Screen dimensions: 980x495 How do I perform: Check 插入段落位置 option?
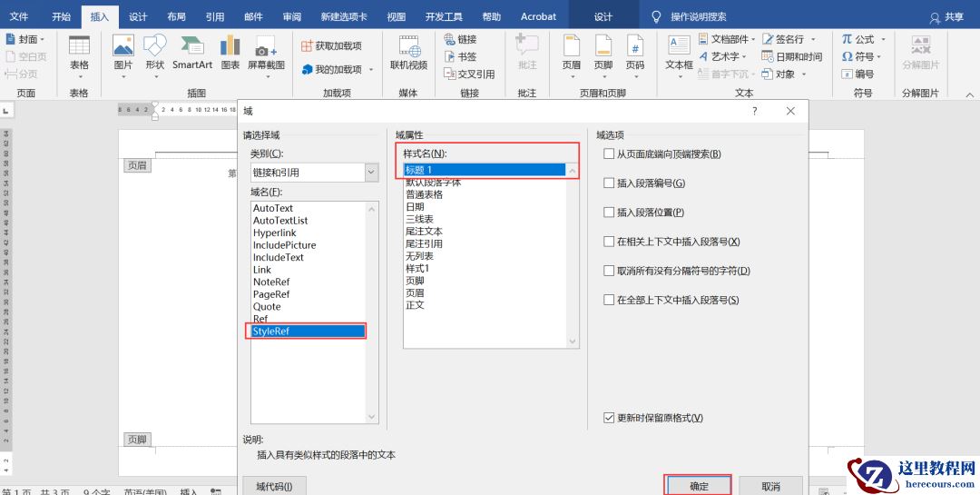coord(609,213)
